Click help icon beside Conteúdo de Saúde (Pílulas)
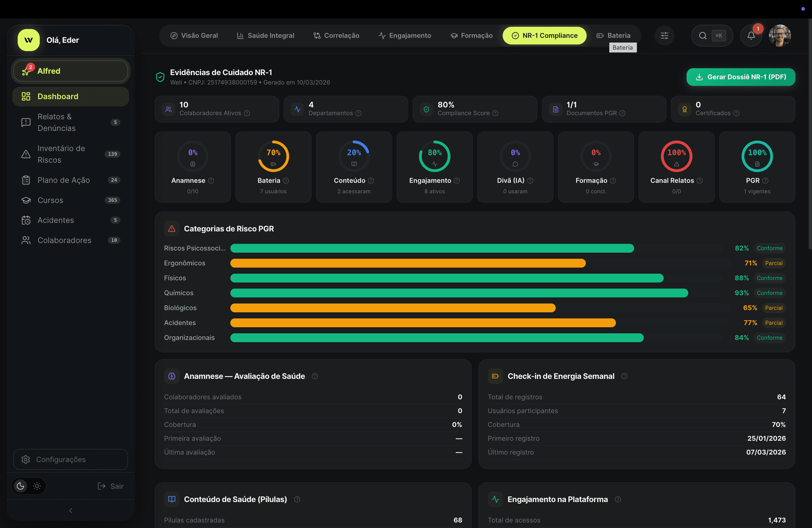The image size is (812, 528). click(297, 499)
